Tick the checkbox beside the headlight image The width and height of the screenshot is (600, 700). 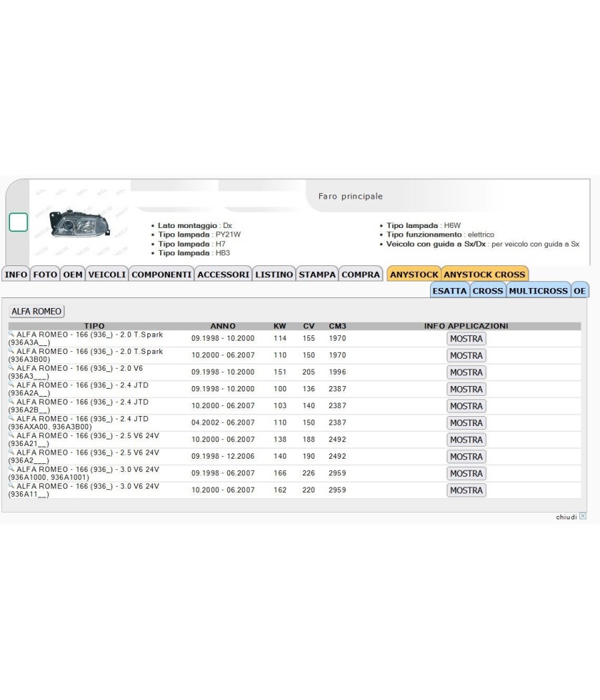(18, 222)
